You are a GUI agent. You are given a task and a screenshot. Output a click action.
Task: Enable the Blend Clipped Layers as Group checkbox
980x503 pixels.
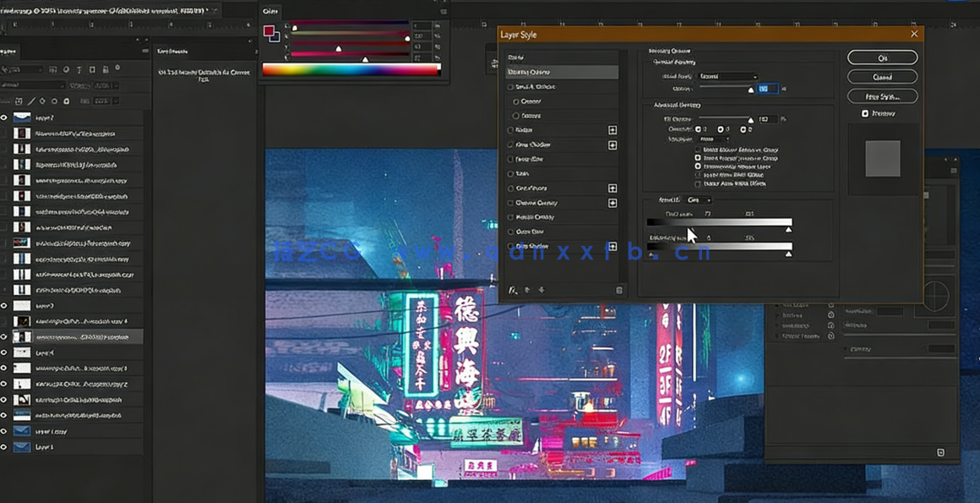pos(696,160)
